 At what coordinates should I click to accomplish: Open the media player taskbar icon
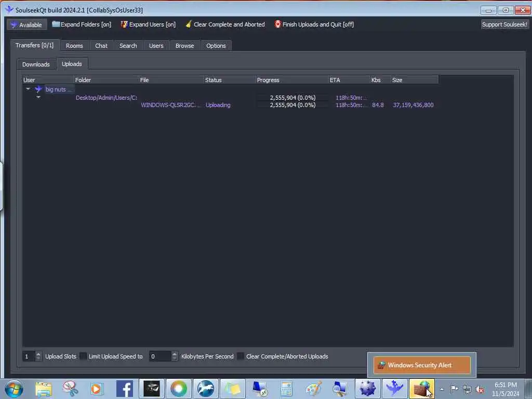tap(97, 389)
